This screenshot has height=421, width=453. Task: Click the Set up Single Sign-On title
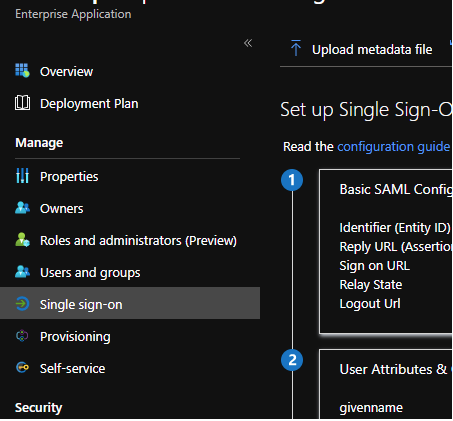[366, 110]
